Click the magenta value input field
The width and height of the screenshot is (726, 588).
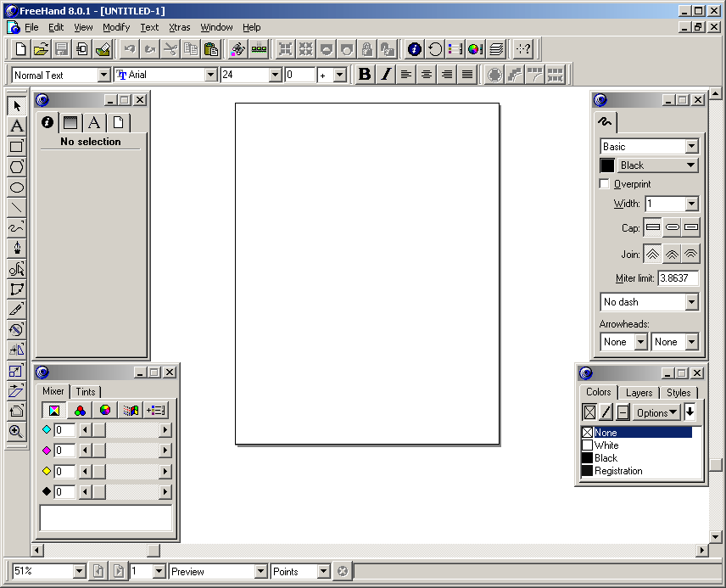tap(64, 451)
